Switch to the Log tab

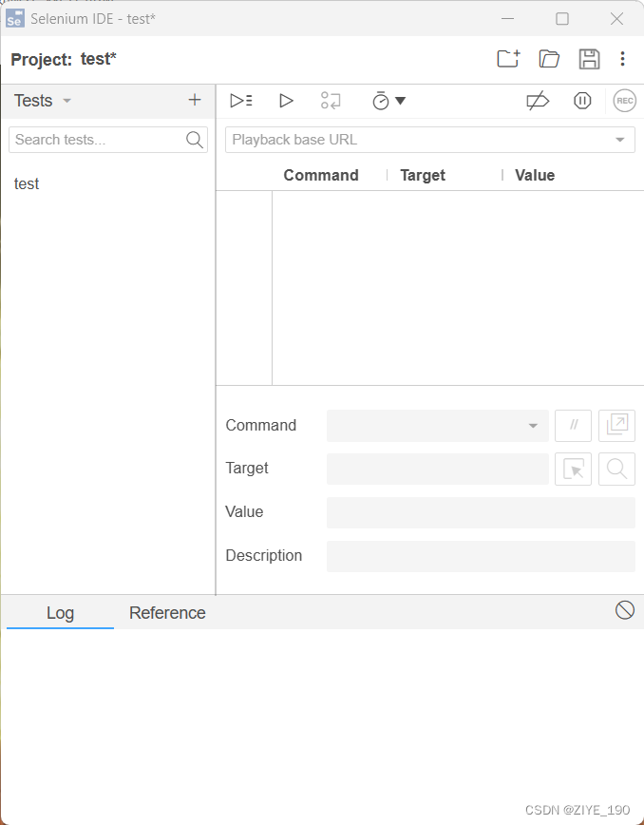tap(60, 613)
